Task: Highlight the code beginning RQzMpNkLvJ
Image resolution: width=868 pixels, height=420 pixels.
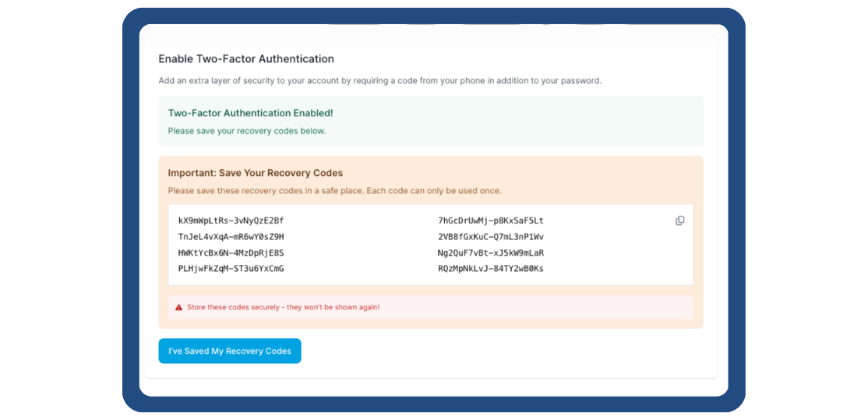Action: tap(491, 269)
